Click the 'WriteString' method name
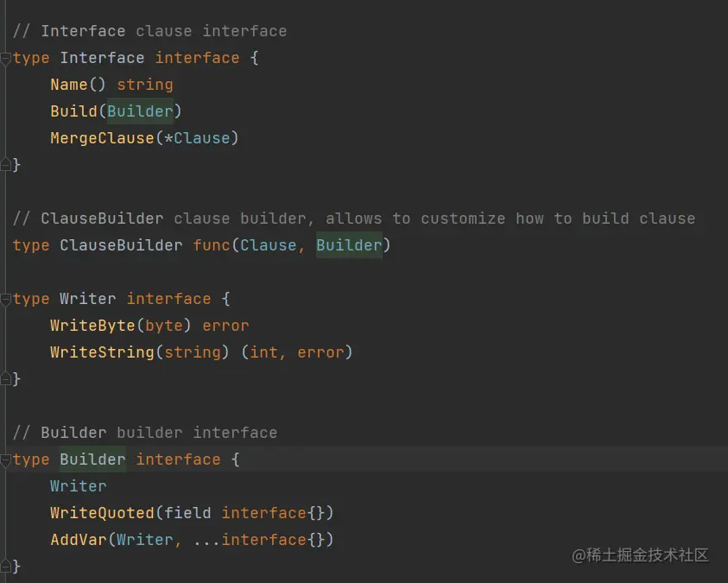Viewport: 728px width, 583px height. [x=102, y=352]
